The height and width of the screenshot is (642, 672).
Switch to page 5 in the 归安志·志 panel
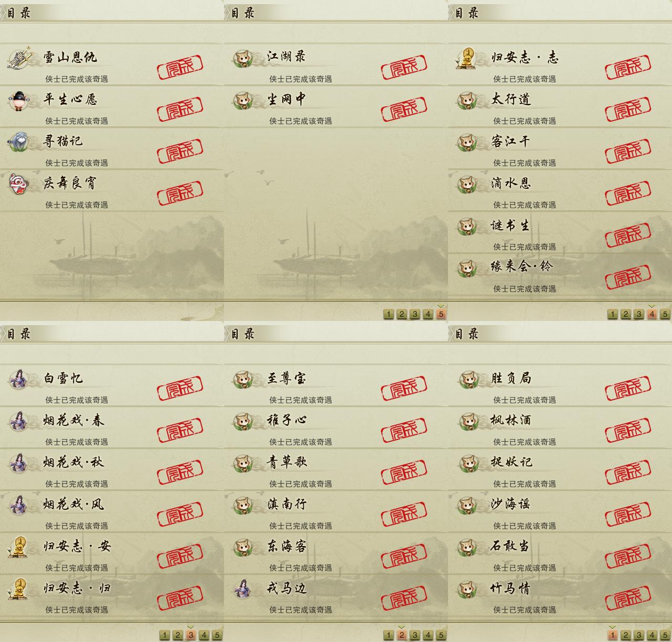[x=665, y=314]
